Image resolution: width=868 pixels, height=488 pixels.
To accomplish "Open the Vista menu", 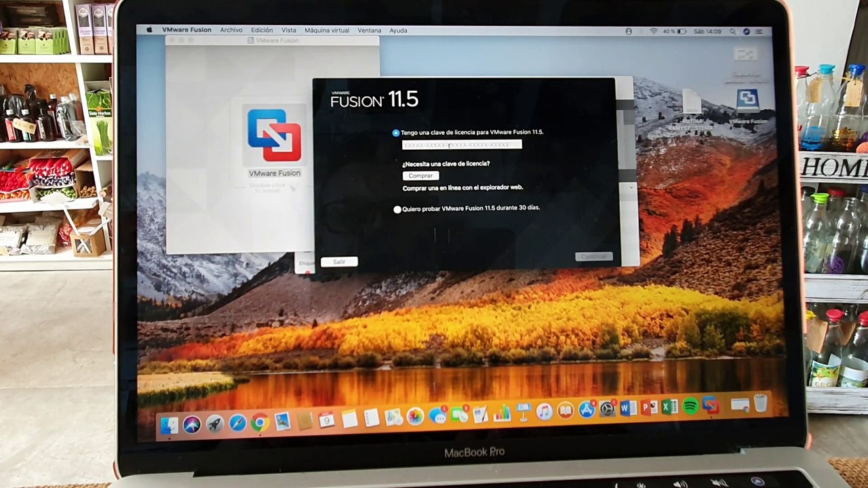I will [289, 30].
